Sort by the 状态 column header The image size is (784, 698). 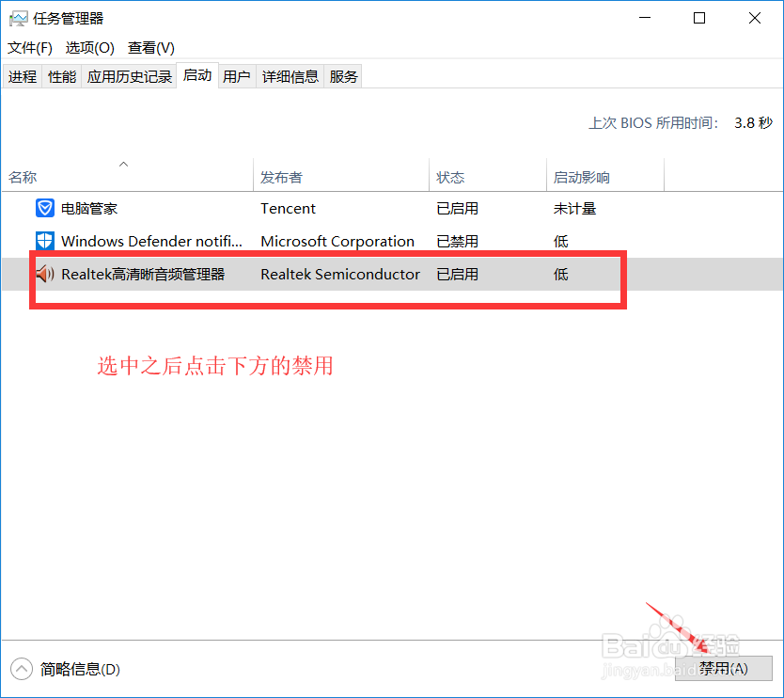(x=488, y=175)
